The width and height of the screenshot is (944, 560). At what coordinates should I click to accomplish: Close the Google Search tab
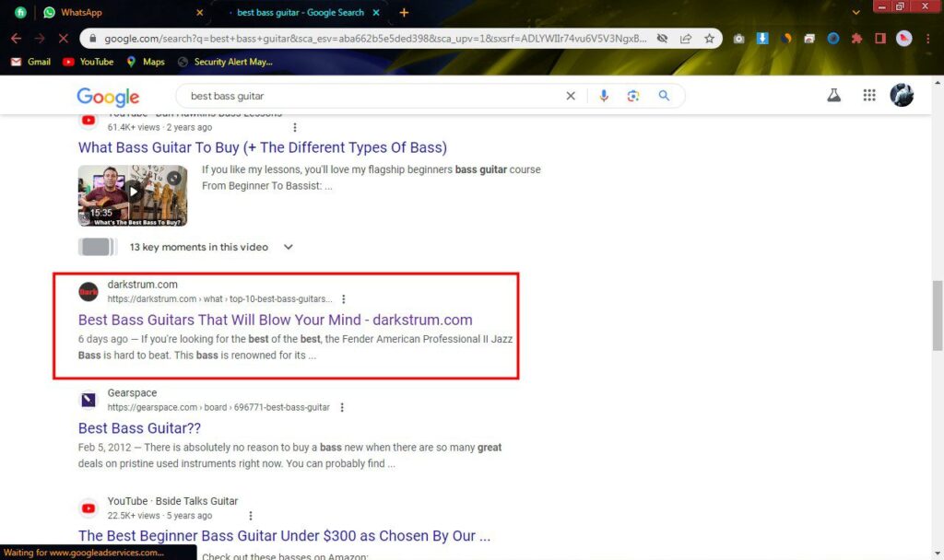coord(376,12)
